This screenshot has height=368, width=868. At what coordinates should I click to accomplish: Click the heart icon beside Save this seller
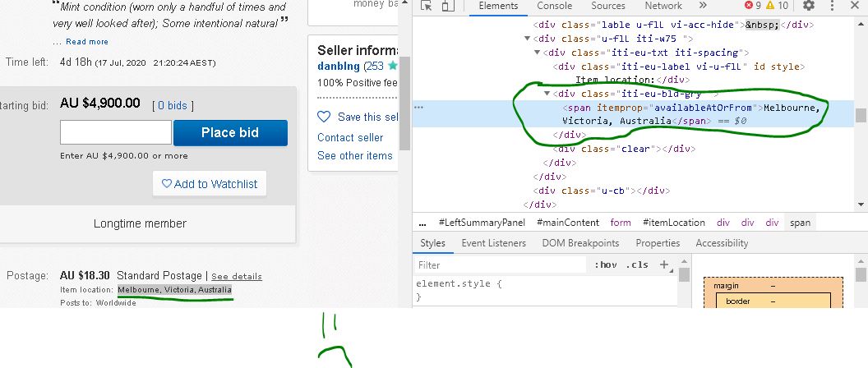pos(324,117)
